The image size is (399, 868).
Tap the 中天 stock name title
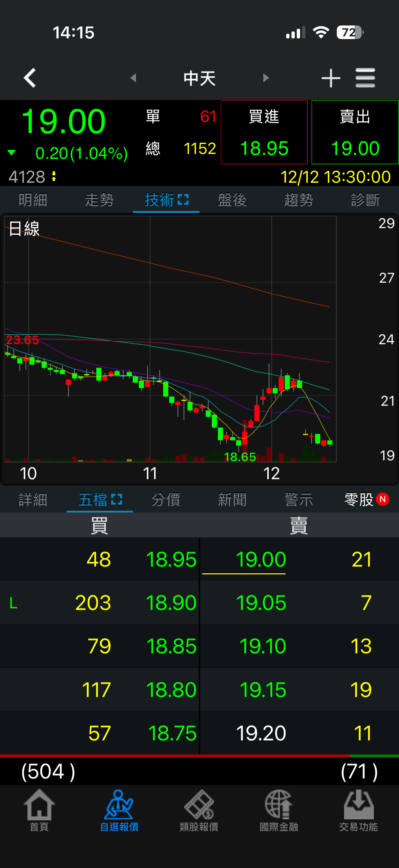point(200,78)
